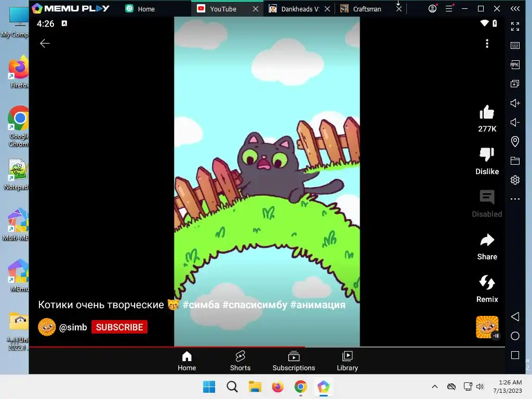532x399 pixels.
Task: Tap the Disabled comments icon
Action: (x=487, y=197)
